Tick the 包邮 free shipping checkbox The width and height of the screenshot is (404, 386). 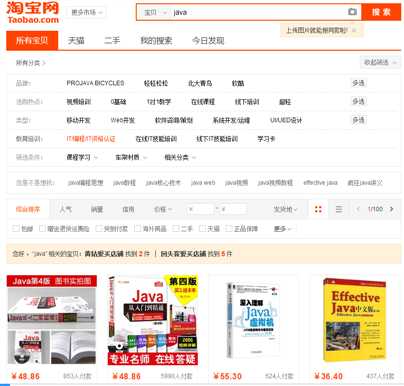click(16, 228)
